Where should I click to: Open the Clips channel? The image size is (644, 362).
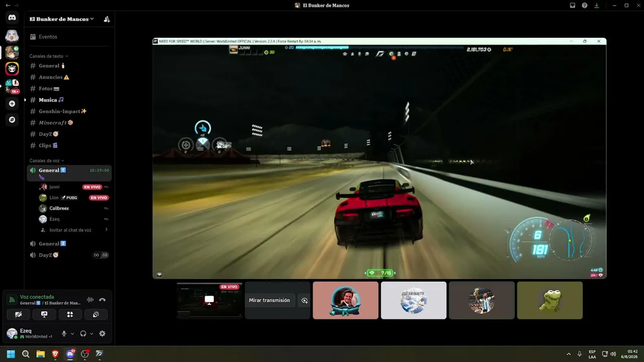point(69,145)
